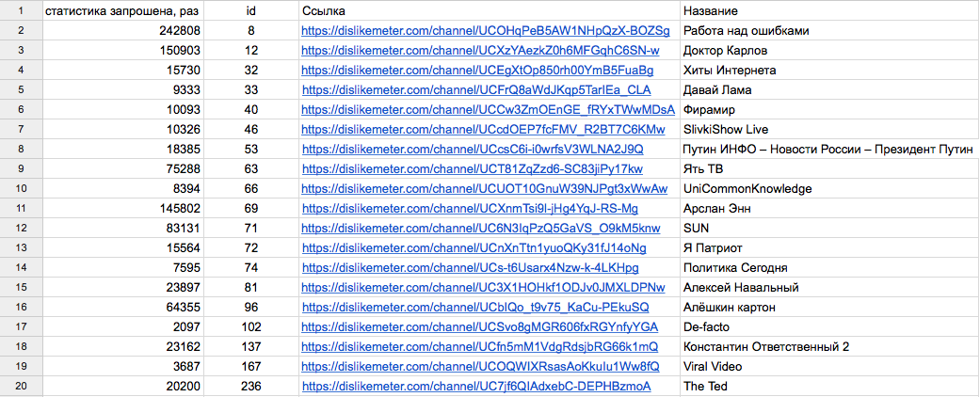
Task: Select the id cell with value 137
Action: pyautogui.click(x=251, y=347)
